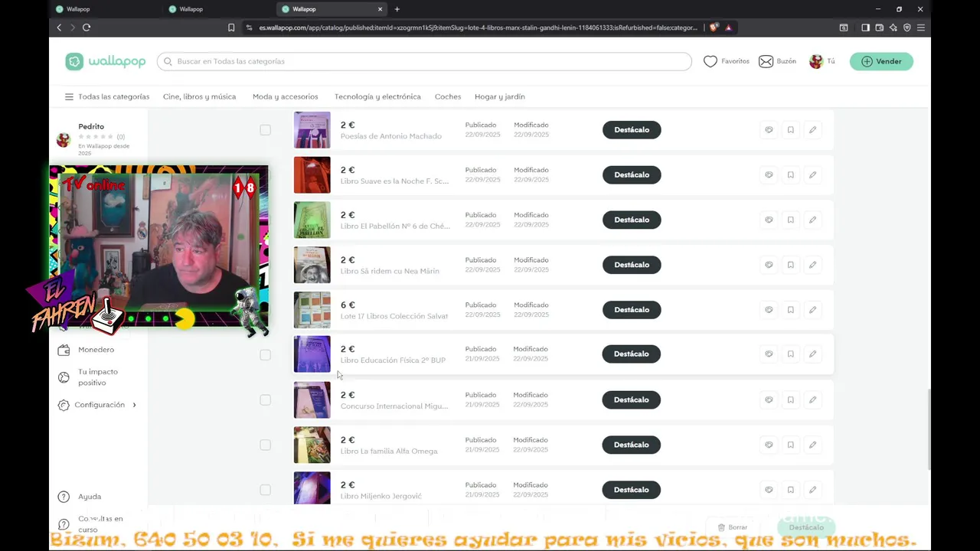The image size is (980, 551).
Task: Click the Concurso Internacional Migu... title
Action: click(394, 406)
